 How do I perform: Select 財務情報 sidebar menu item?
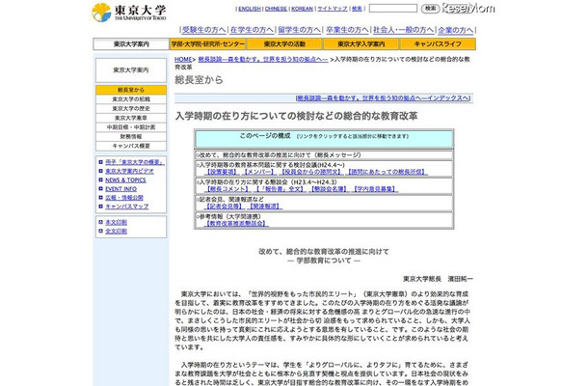point(131,137)
